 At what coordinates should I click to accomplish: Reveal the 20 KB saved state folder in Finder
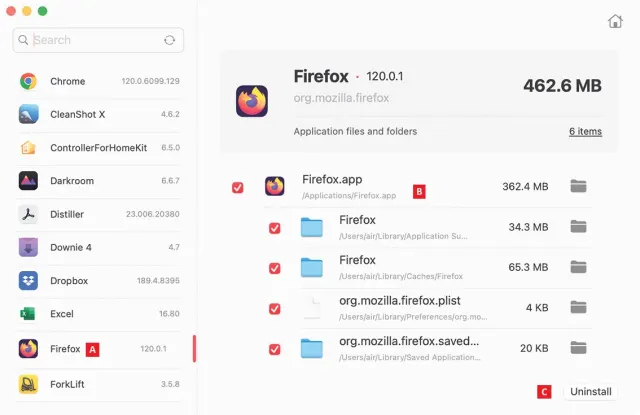point(578,348)
